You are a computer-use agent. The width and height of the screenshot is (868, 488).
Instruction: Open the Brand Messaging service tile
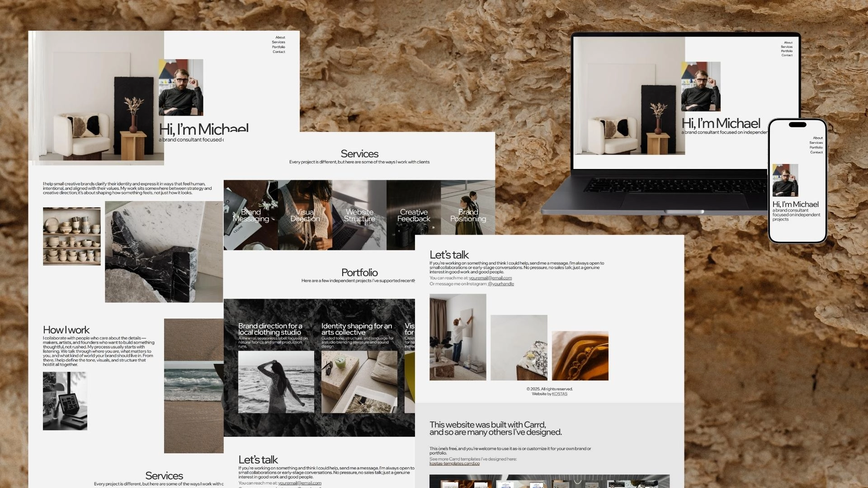click(x=250, y=216)
